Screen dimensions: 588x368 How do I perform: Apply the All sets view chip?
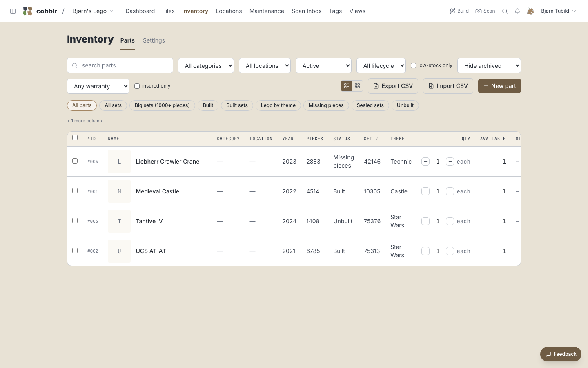pyautogui.click(x=113, y=105)
